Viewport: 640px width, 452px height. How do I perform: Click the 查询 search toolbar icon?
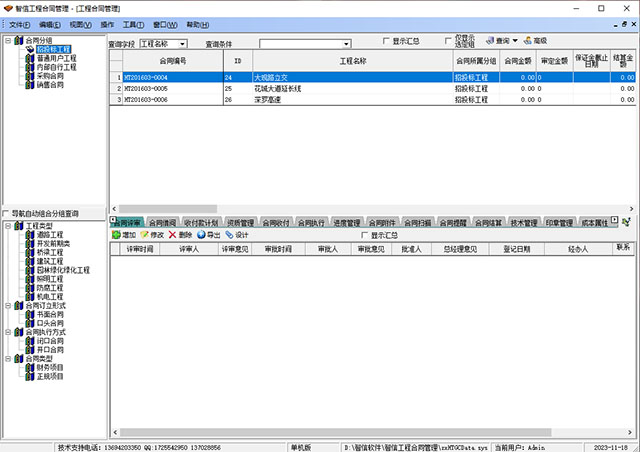tap(490, 40)
